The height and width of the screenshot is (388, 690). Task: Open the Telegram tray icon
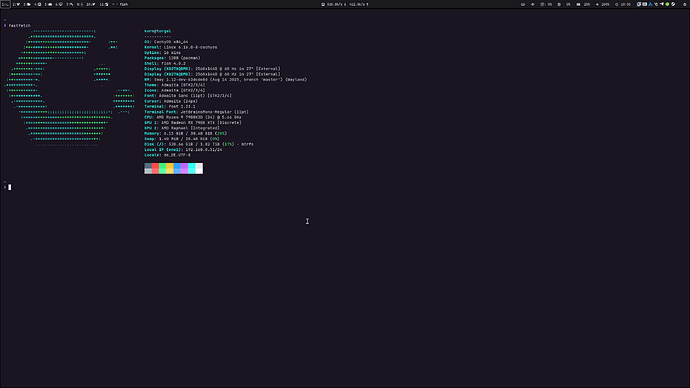pos(661,4)
